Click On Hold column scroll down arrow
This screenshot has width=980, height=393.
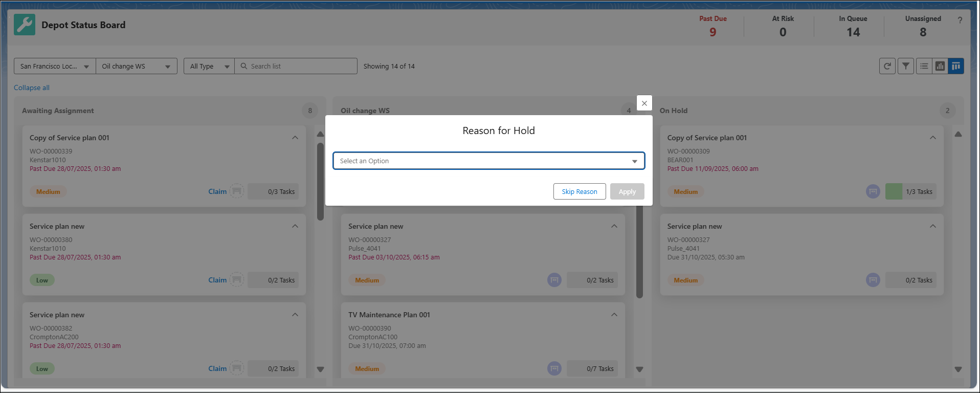959,369
